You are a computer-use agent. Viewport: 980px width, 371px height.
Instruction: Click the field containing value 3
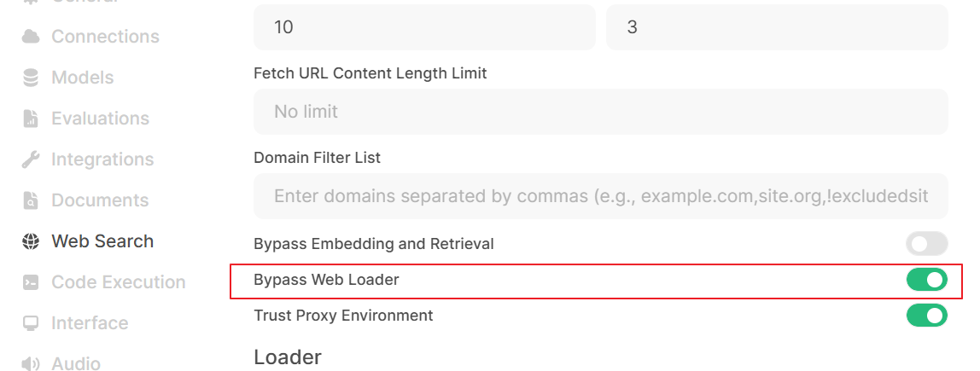point(777,26)
